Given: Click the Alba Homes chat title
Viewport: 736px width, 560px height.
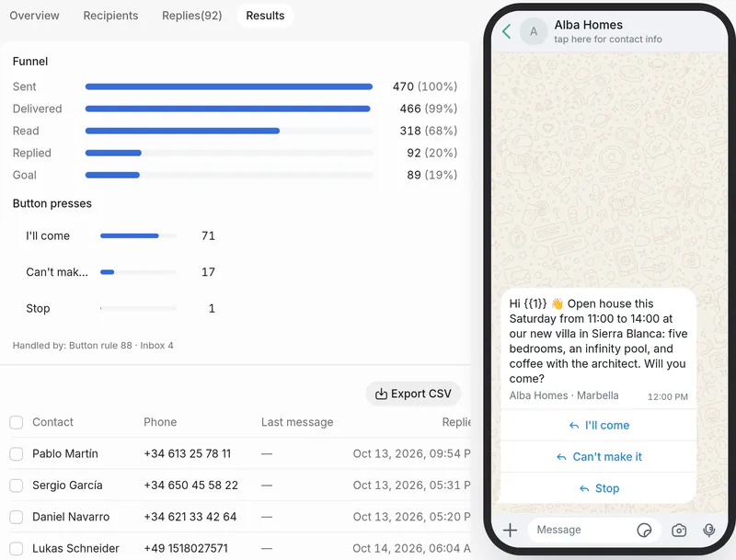Looking at the screenshot, I should coord(588,25).
